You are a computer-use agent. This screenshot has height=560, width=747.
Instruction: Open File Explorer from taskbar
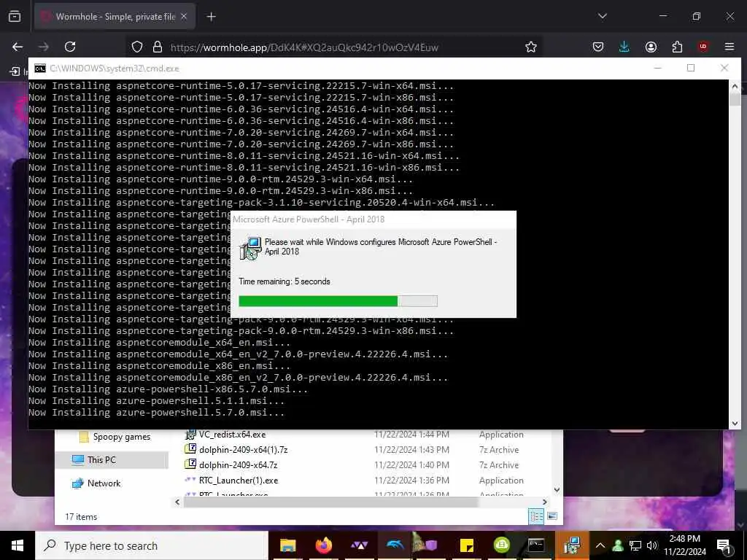coord(288,545)
